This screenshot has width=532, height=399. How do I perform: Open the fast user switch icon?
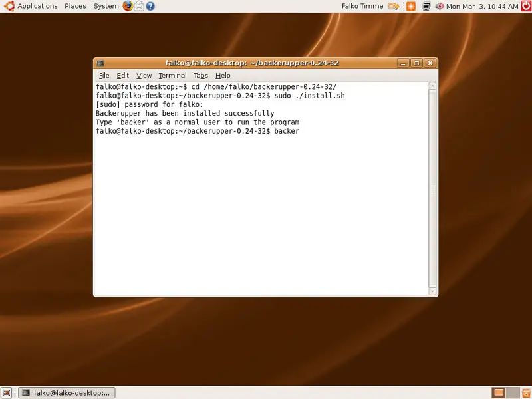[x=394, y=6]
